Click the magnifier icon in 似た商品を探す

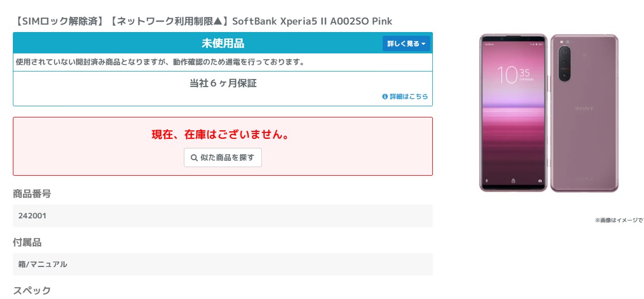194,158
